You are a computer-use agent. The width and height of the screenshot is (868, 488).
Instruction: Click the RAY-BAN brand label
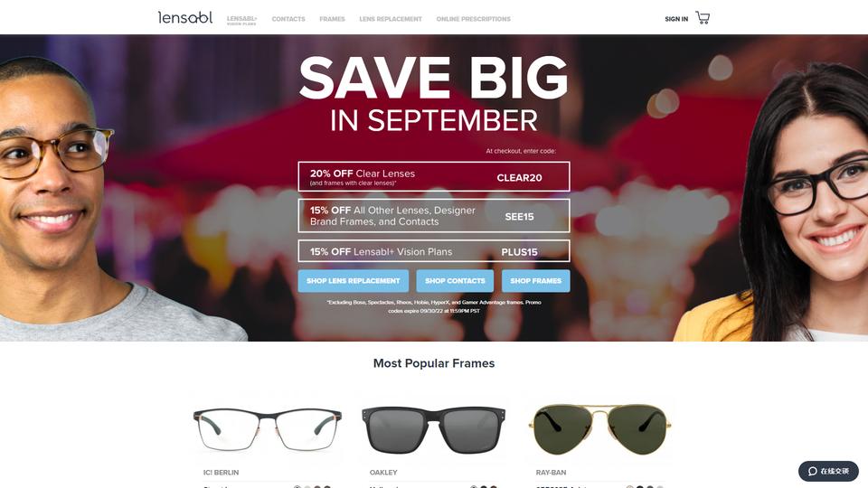[551, 473]
